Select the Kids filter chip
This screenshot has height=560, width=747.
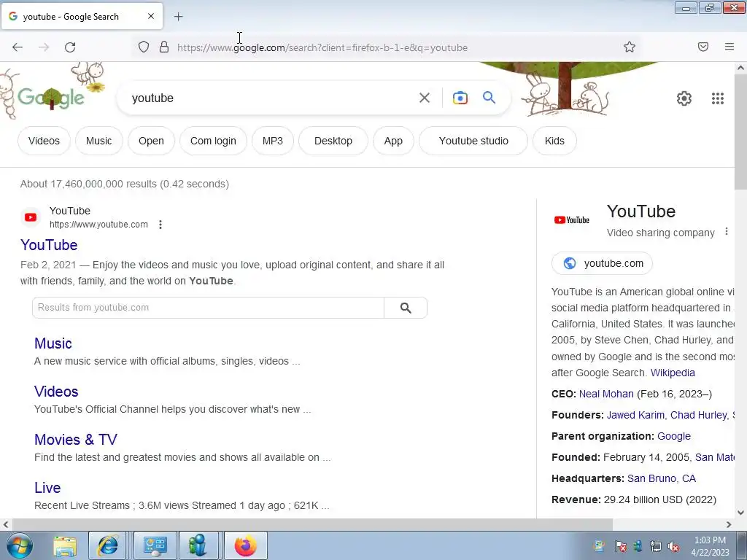coord(554,141)
